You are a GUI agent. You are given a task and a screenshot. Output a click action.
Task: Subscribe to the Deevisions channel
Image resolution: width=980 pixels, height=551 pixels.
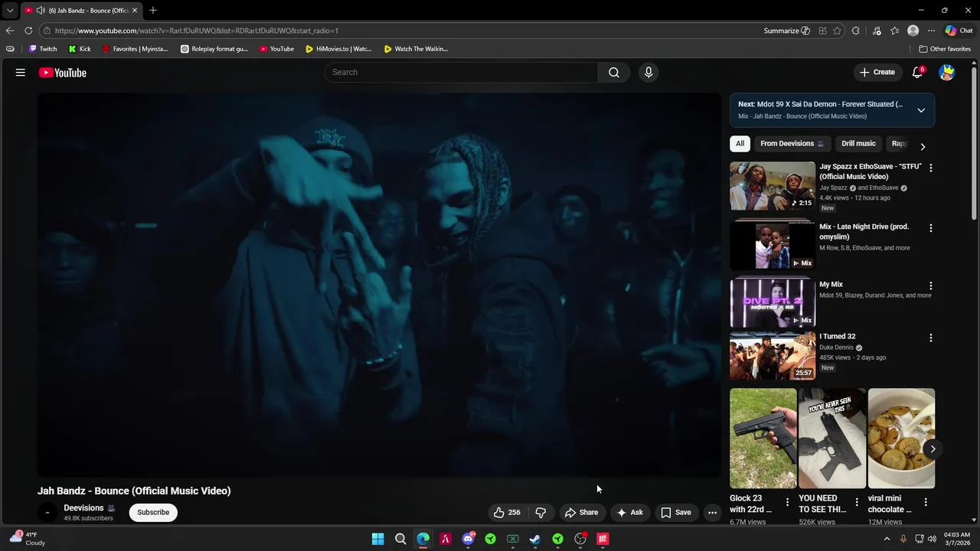click(153, 513)
